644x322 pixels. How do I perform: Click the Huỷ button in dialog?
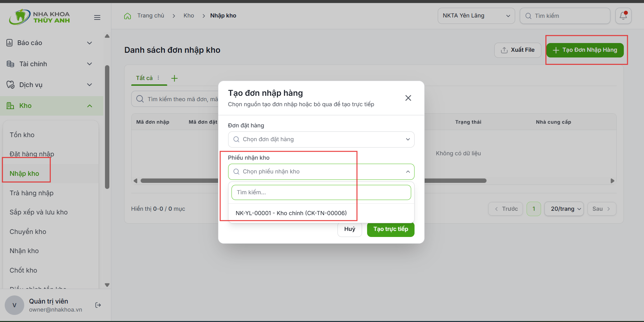[x=350, y=229]
